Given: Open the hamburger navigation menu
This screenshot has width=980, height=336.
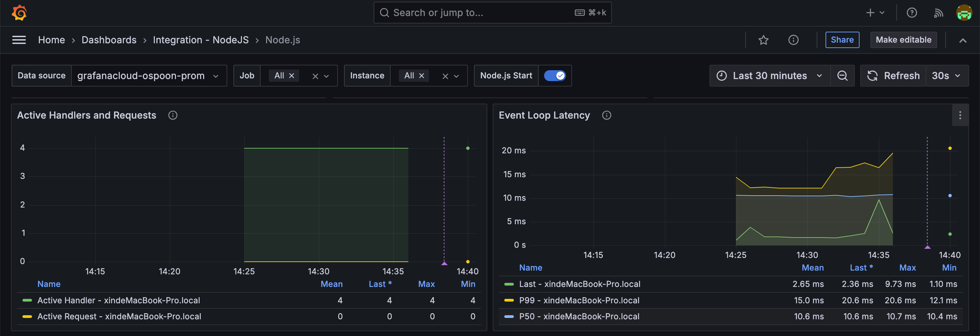Looking at the screenshot, I should coord(19,40).
